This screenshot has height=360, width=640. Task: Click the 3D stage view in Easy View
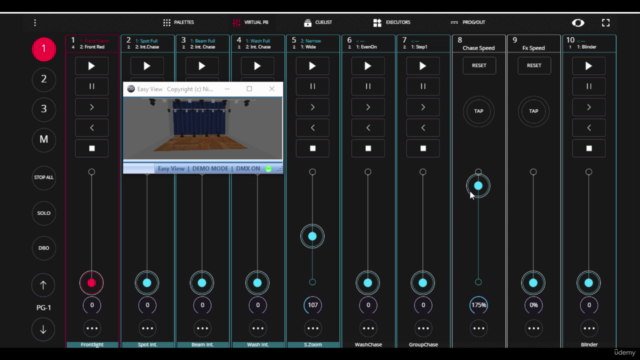(x=203, y=128)
